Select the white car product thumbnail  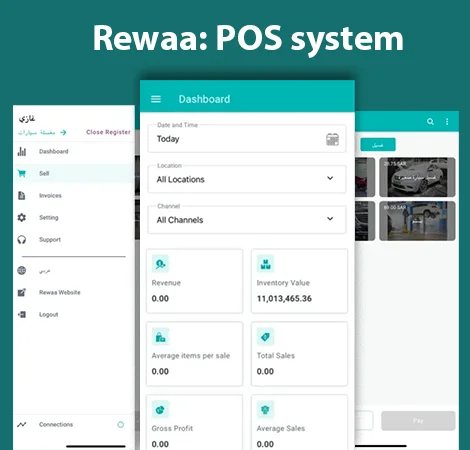417,177
